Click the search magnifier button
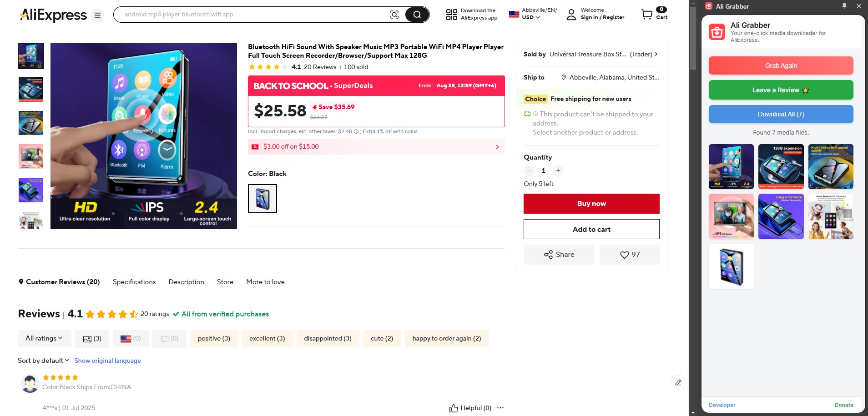 (x=417, y=15)
